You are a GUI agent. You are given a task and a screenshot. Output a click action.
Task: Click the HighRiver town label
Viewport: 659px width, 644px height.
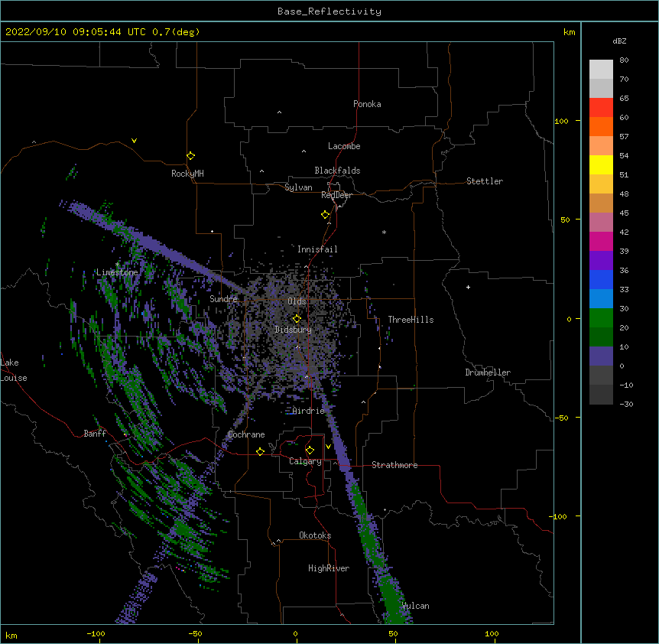329,568
